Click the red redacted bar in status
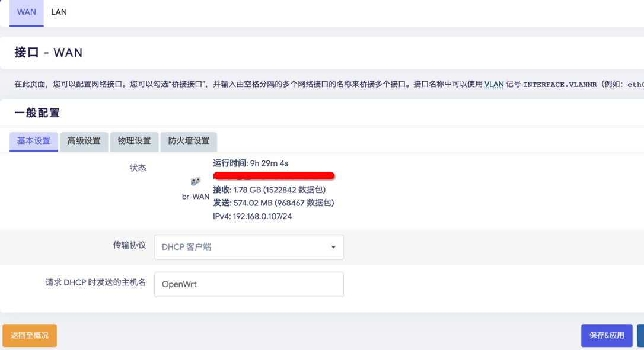The width and height of the screenshot is (644, 350). (274, 176)
